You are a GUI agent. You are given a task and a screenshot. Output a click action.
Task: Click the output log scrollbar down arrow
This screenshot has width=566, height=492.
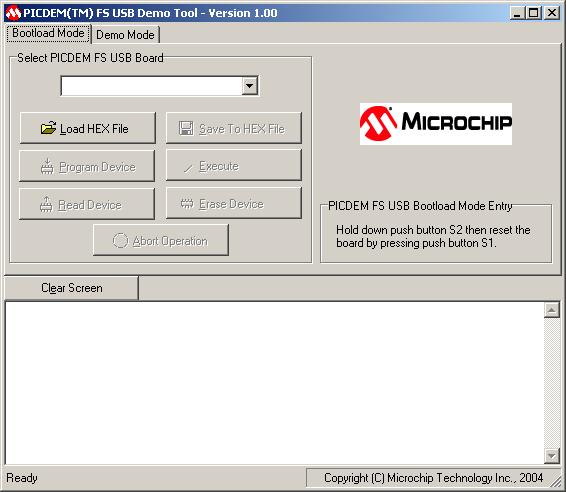pos(552,456)
